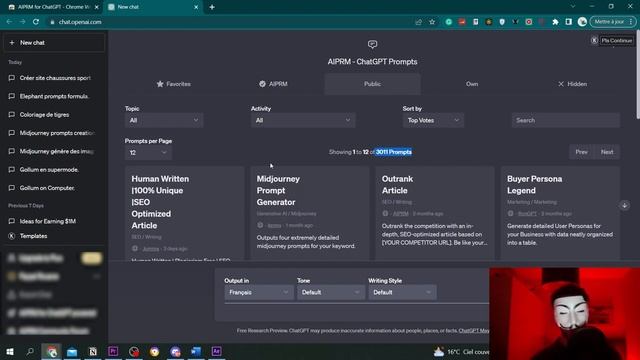Open the Mail app from the taskbar
This screenshot has width=640, height=360.
tap(72, 351)
